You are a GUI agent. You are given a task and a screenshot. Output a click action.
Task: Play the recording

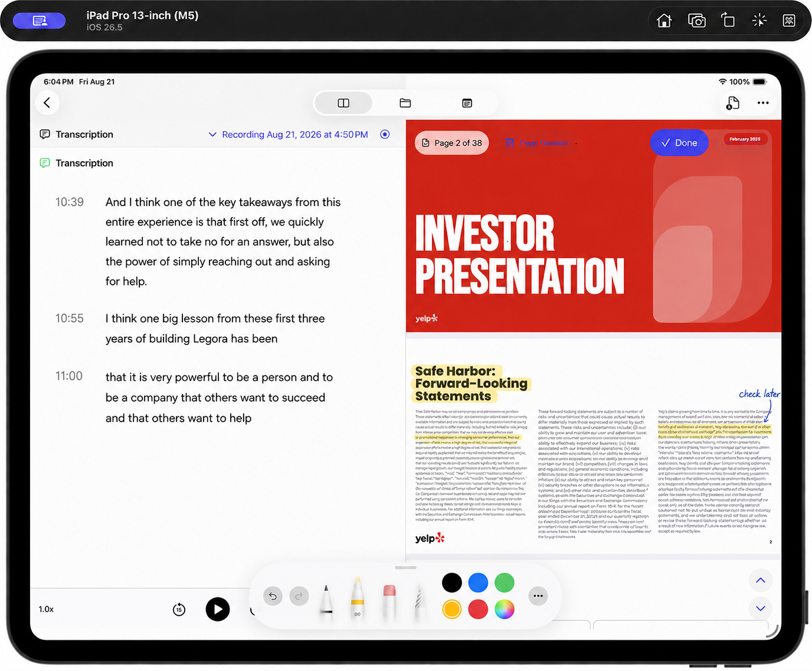pos(218,609)
